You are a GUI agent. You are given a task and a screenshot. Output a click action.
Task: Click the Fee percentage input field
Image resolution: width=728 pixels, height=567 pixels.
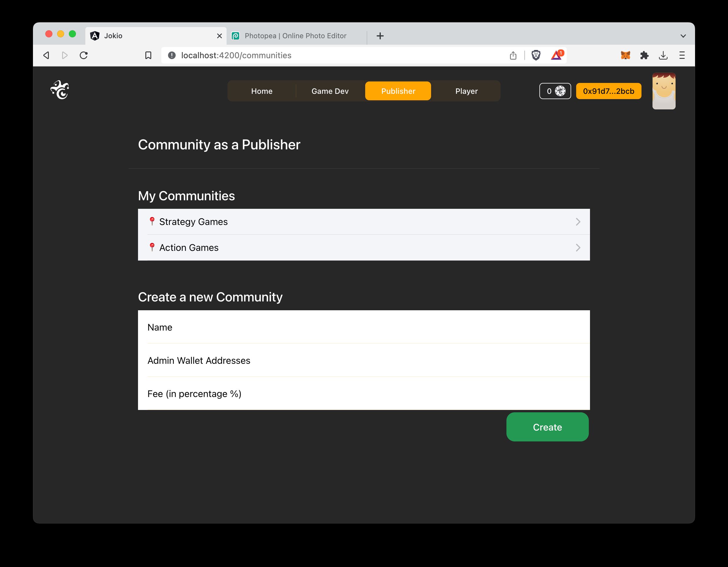363,393
